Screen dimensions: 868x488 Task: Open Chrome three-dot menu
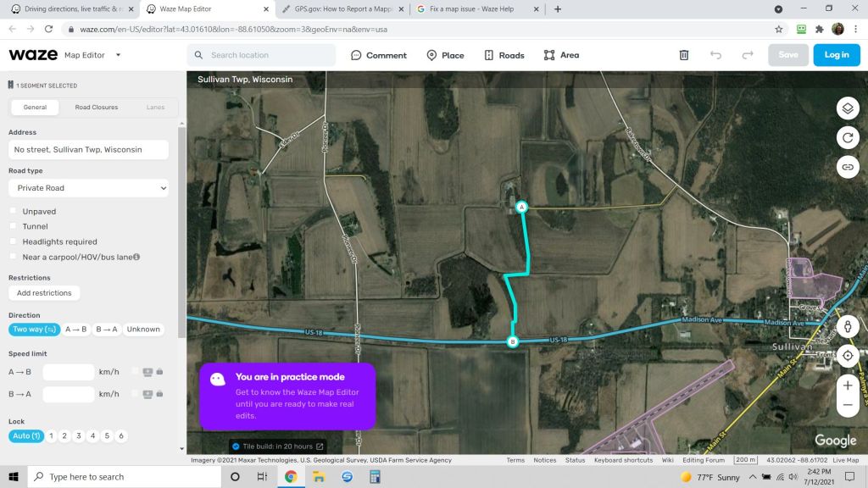pos(856,30)
